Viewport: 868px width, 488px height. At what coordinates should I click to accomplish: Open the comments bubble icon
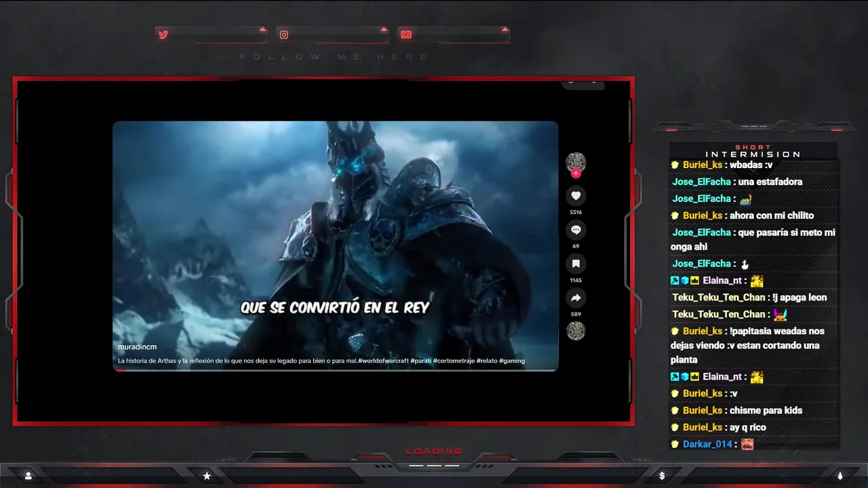[x=576, y=230]
